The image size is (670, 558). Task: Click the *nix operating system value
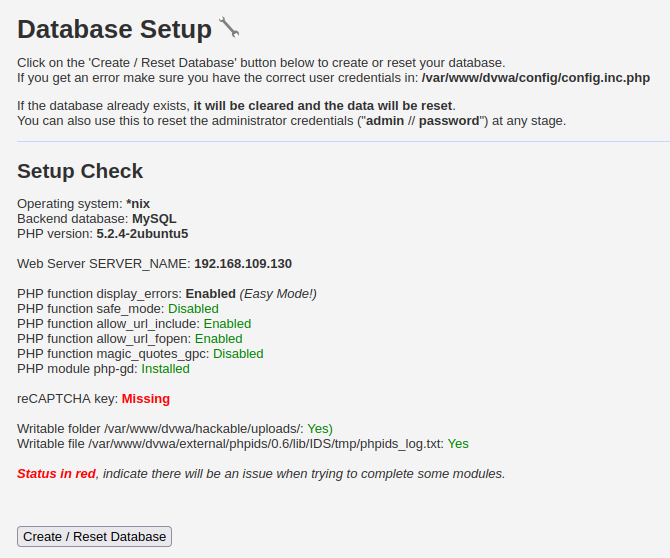[x=138, y=204]
